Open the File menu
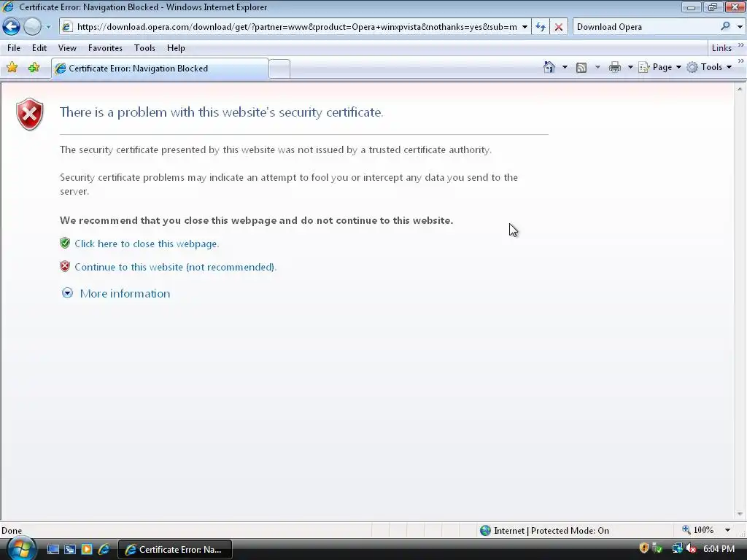 coord(14,48)
